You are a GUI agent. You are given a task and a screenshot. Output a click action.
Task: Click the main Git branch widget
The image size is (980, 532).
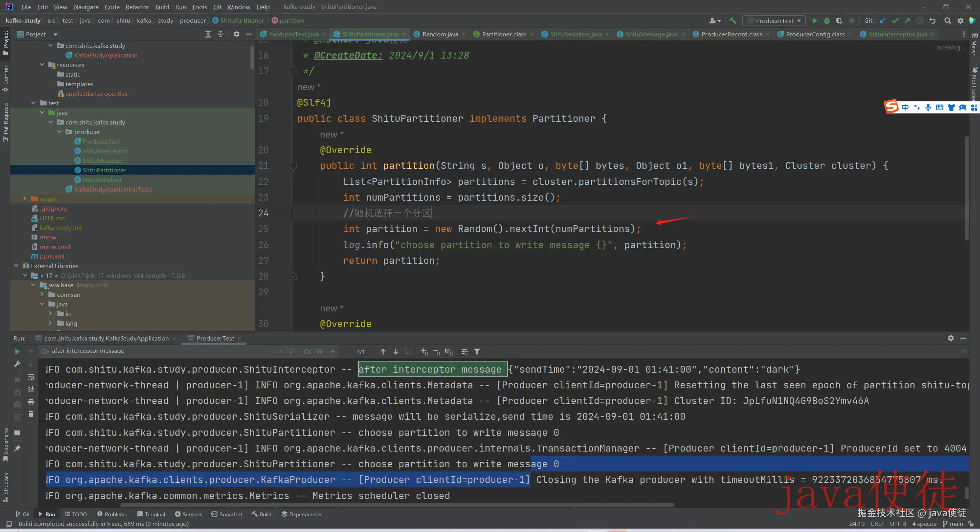tap(953, 524)
